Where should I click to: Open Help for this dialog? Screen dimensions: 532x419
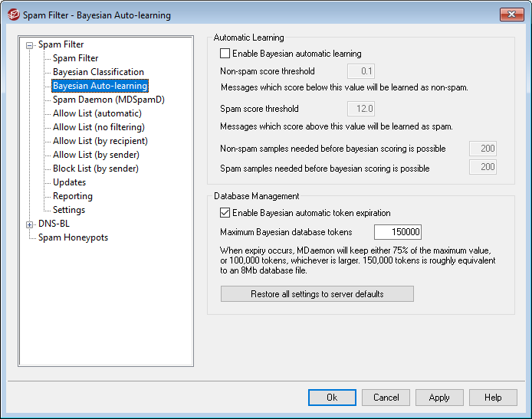493,398
